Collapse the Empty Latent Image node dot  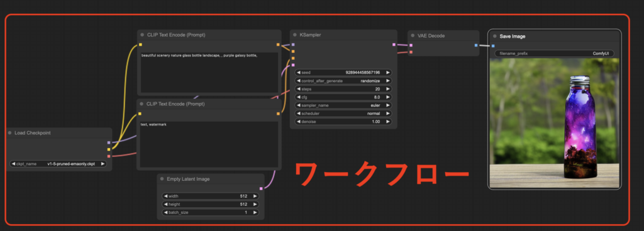point(162,179)
